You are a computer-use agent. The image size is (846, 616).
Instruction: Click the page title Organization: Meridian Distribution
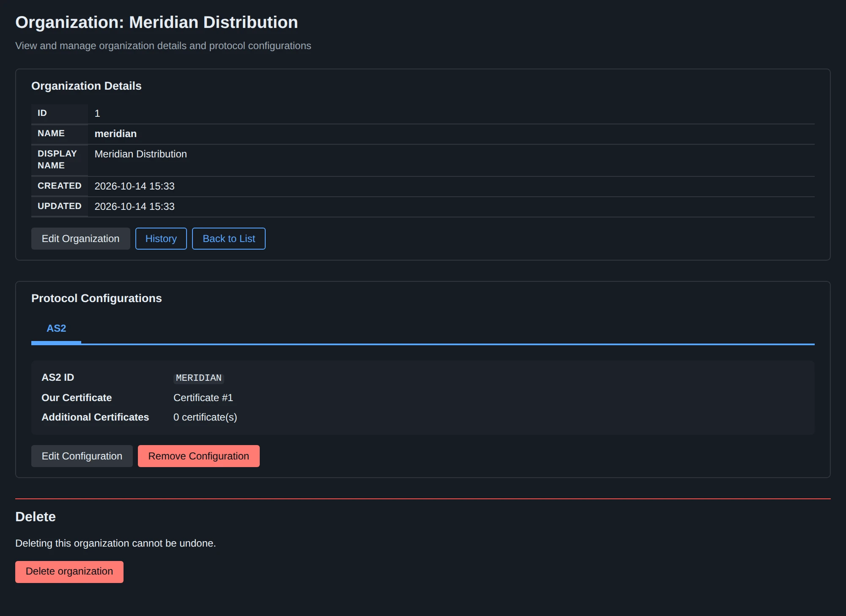pos(157,22)
